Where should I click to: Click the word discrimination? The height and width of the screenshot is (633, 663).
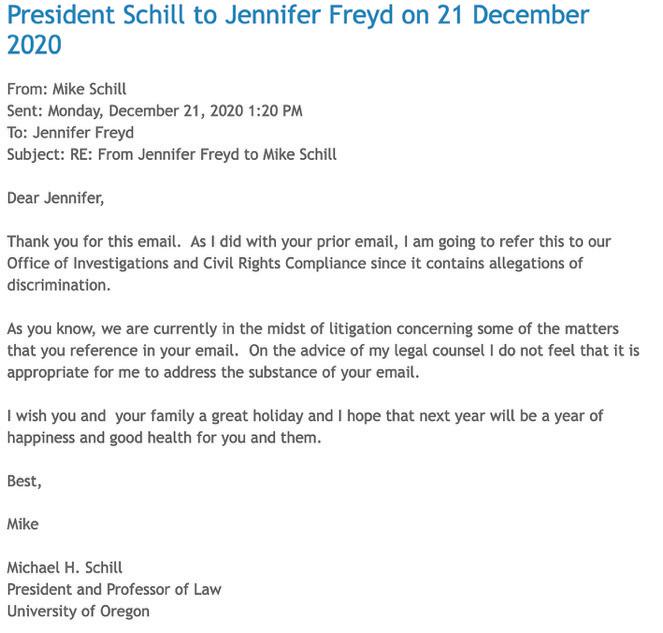[59, 285]
